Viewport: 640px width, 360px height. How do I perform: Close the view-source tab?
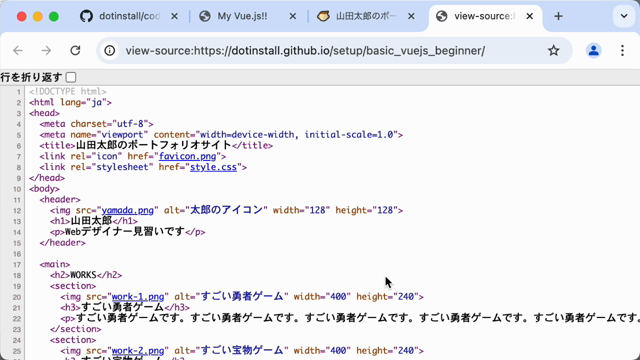(529, 16)
